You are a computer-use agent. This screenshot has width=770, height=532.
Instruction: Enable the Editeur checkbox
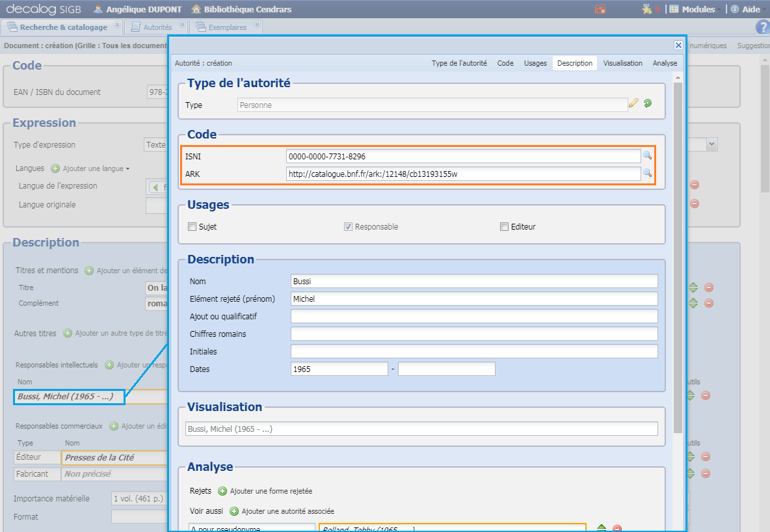504,226
